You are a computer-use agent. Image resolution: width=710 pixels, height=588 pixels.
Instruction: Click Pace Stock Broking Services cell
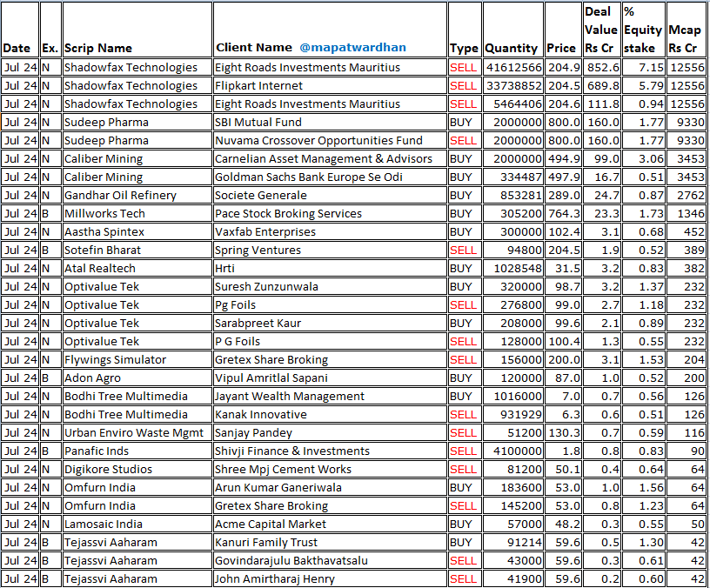330,214
